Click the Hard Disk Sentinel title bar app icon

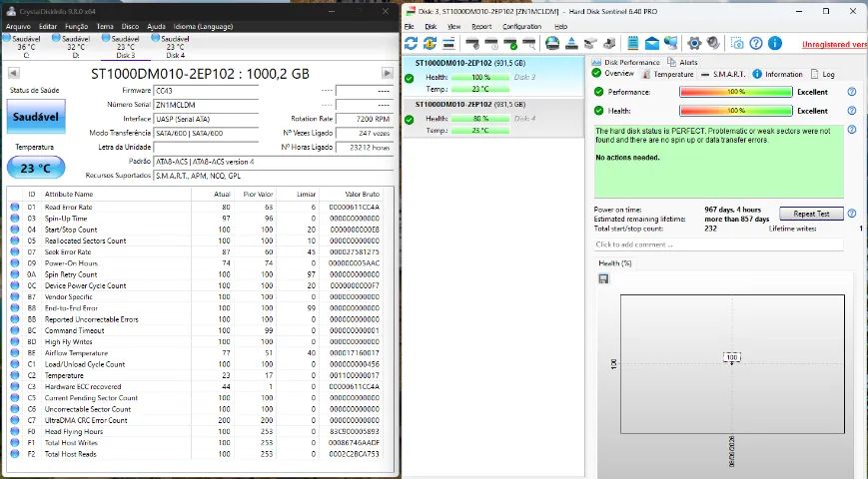pos(410,11)
